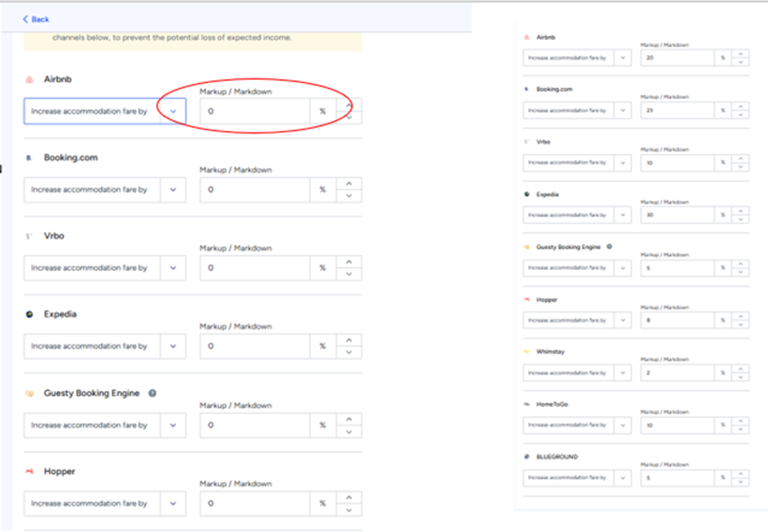This screenshot has width=768, height=532.
Task: Click the Vrbo logo in the left form
Action: 29,236
